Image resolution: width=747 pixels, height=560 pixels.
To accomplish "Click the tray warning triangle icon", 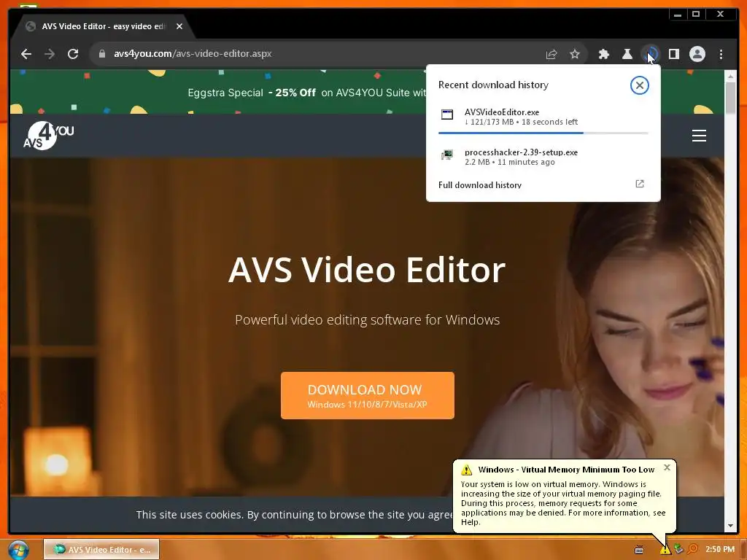I will [x=665, y=550].
